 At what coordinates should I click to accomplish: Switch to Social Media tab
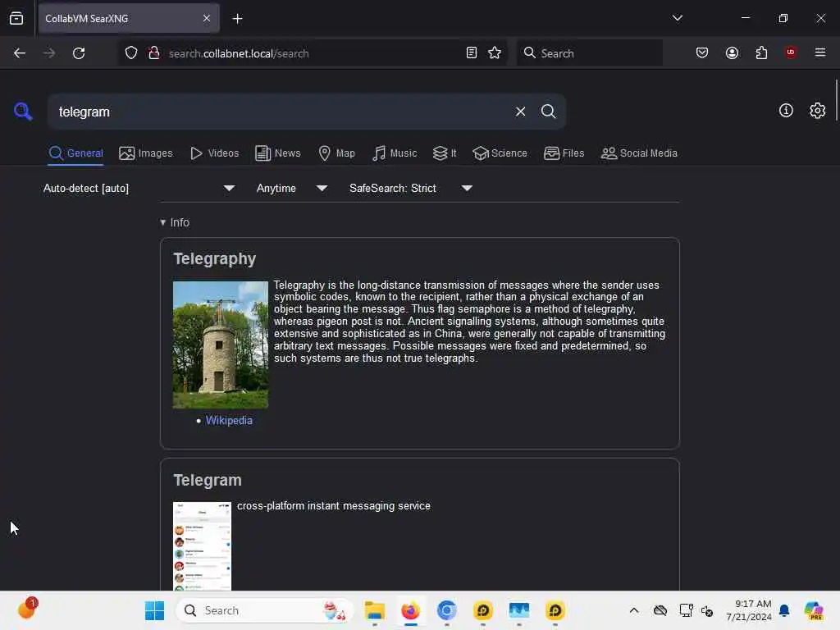(x=639, y=153)
